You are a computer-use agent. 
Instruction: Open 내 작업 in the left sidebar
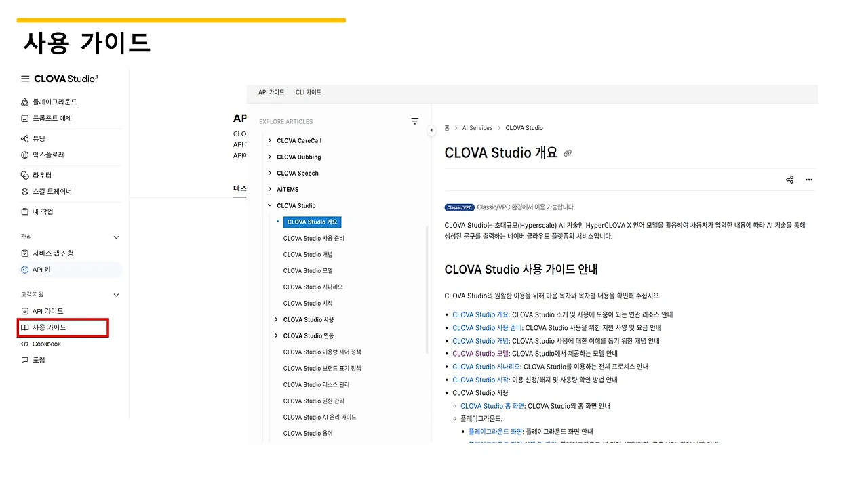37,211
